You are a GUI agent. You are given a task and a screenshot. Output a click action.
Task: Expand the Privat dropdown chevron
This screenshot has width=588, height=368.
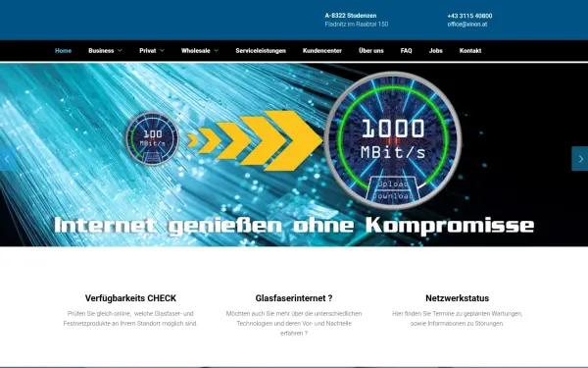162,51
